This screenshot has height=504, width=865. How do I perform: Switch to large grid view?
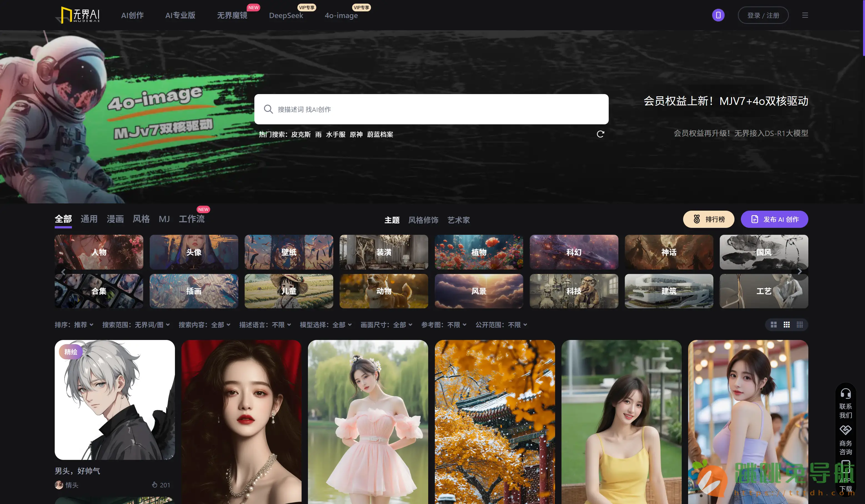[774, 324]
